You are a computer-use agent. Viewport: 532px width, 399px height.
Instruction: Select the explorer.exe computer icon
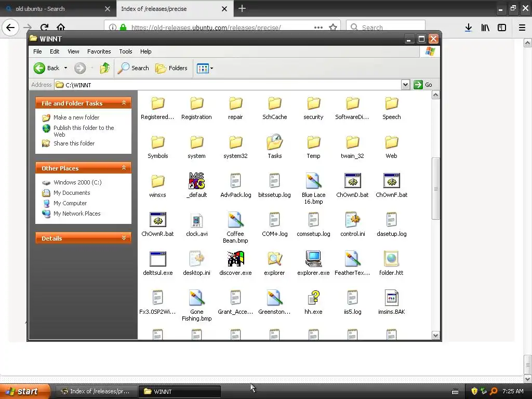(313, 263)
